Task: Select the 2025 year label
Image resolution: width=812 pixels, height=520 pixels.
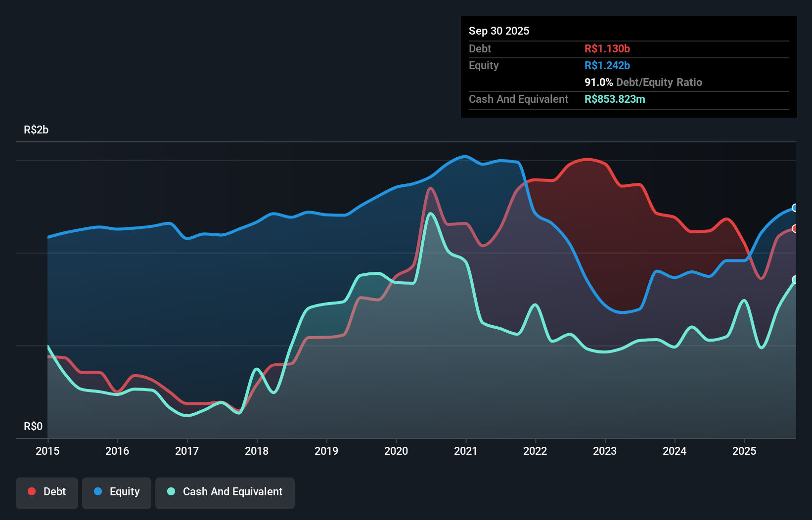Action: pos(745,451)
